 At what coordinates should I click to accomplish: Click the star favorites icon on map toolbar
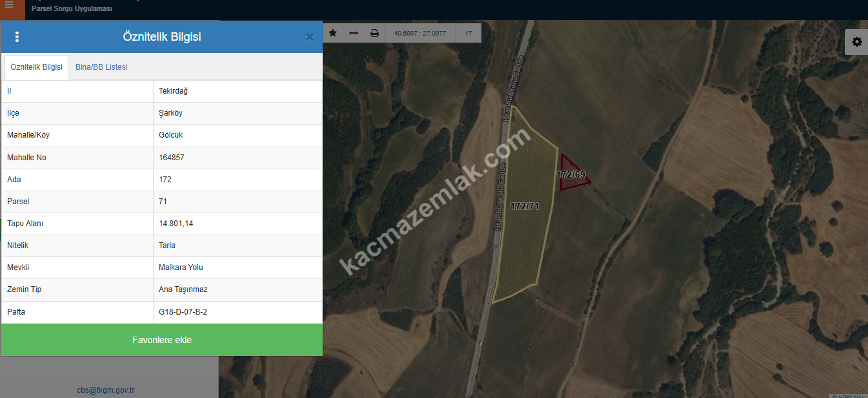click(333, 33)
